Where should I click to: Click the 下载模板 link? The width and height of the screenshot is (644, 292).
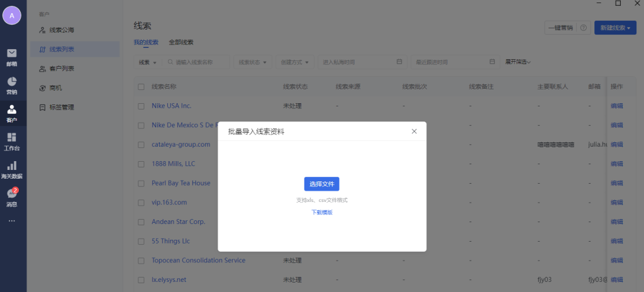point(321,213)
